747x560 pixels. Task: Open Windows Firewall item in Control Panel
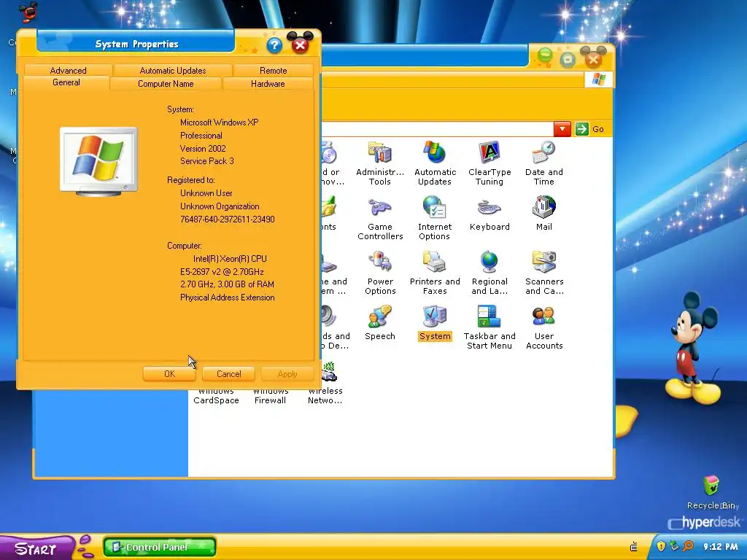(270, 396)
